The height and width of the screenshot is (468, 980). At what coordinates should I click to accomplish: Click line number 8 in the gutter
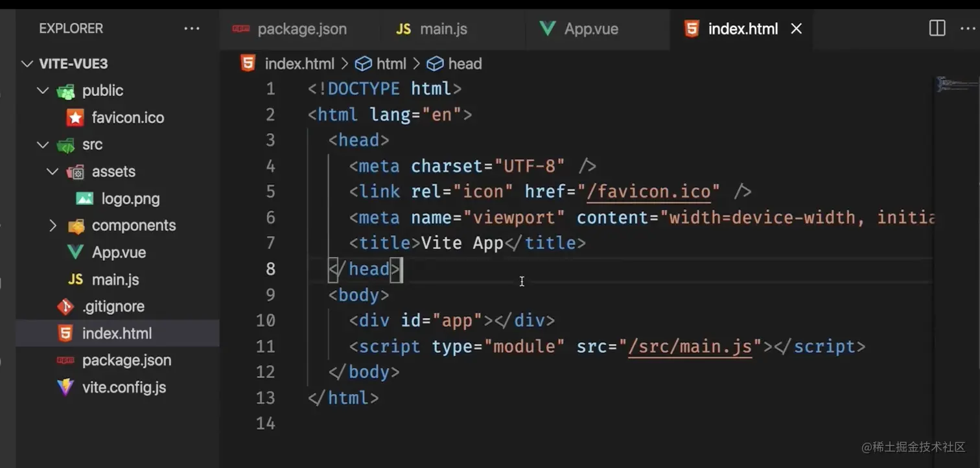click(270, 269)
